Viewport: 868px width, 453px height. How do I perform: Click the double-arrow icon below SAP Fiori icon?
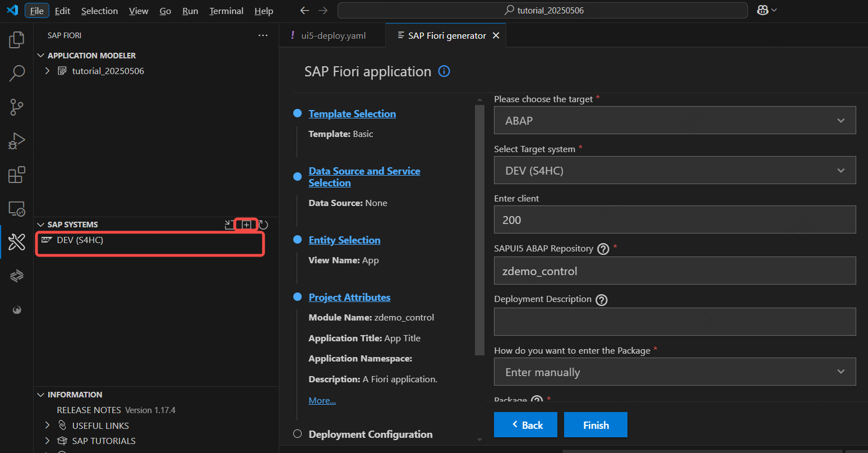pos(17,276)
